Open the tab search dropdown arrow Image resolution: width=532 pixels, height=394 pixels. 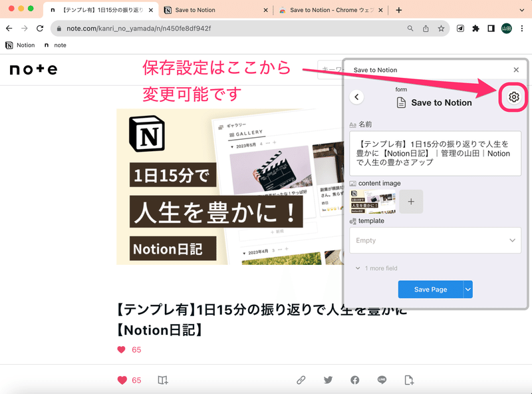pyautogui.click(x=522, y=10)
